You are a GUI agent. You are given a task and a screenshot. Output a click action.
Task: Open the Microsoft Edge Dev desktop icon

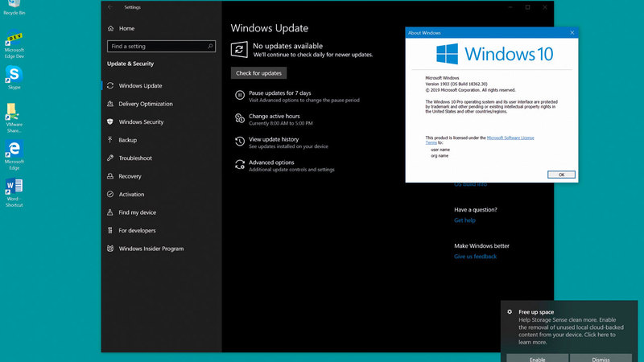(14, 40)
